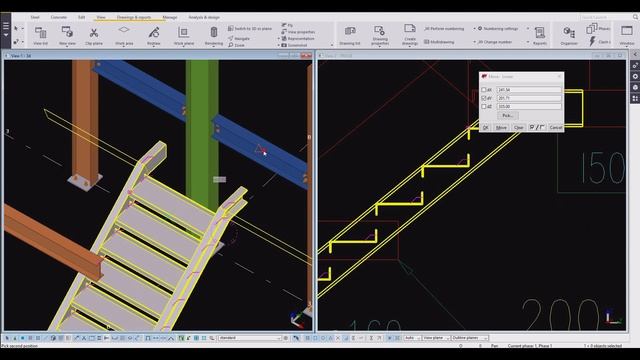Click Switch to 3D or plane

pos(250,29)
